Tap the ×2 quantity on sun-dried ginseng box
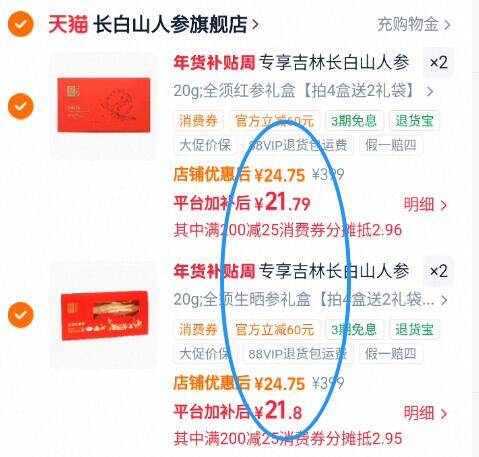Image resolution: width=479 pixels, height=457 pixels. [x=438, y=271]
